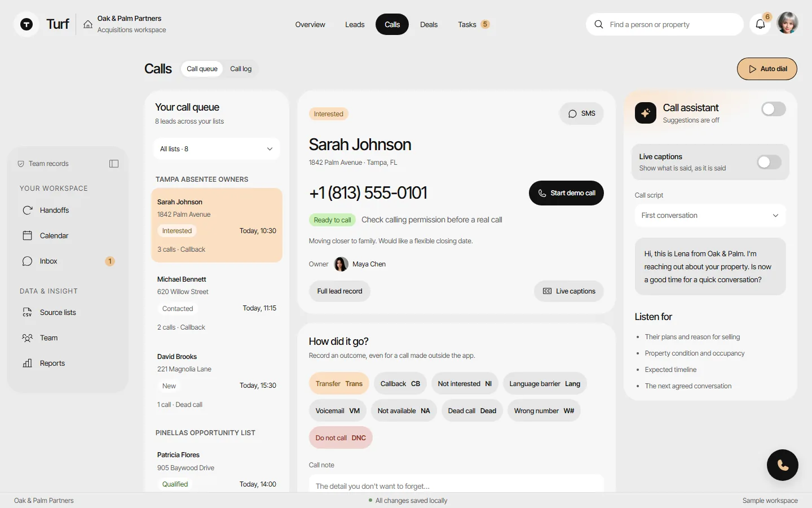Screen dimensions: 812x508
Task: Click the floating phone dialer button
Action: pos(782,465)
